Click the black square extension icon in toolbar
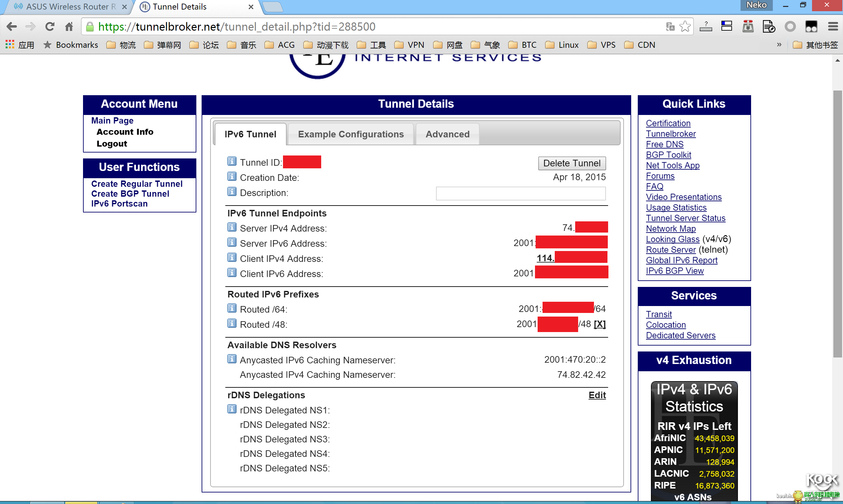The image size is (843, 504). pos(811,26)
